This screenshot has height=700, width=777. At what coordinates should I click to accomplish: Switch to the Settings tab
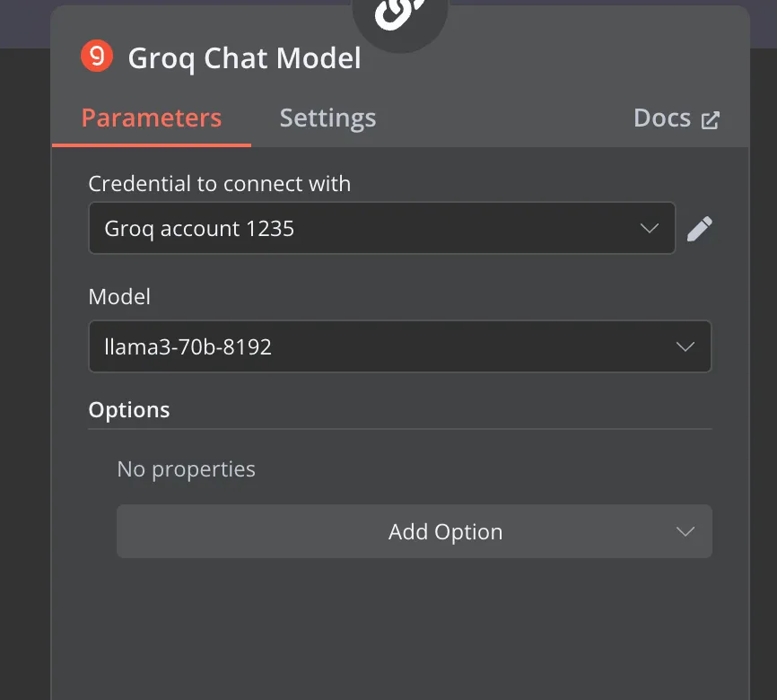point(327,118)
